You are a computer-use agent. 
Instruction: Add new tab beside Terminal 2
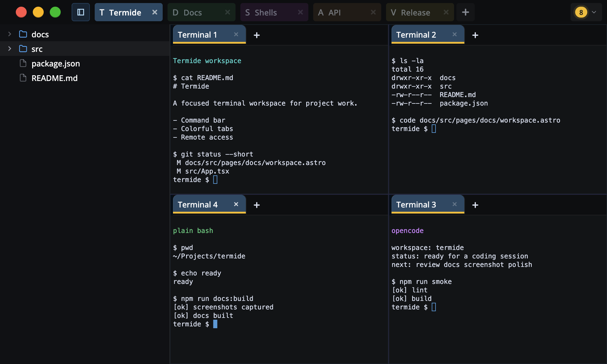[475, 35]
